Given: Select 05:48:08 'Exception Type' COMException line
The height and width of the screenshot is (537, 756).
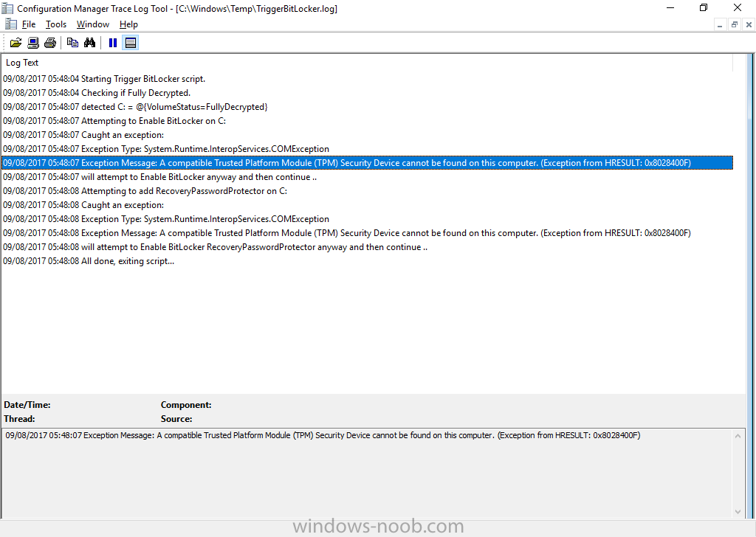Looking at the screenshot, I should [367, 218].
